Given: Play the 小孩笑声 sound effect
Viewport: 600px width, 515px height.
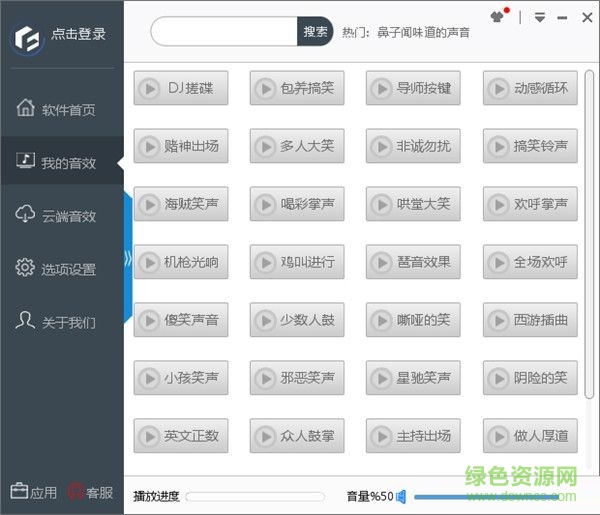Looking at the screenshot, I should pos(181,378).
